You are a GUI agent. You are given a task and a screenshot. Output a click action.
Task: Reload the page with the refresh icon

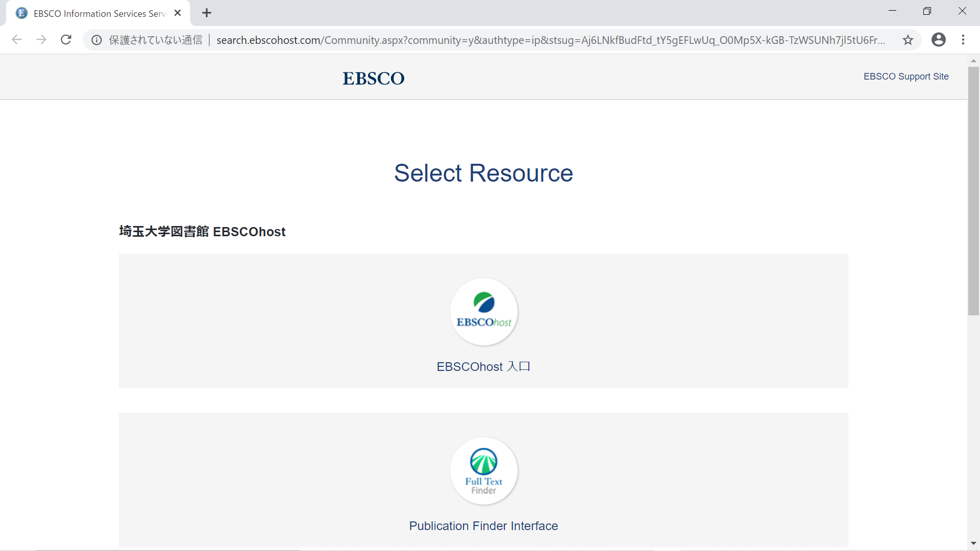tap(66, 40)
